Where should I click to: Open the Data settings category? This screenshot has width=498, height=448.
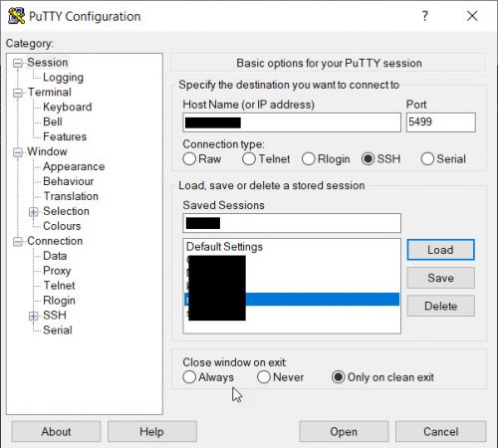(x=55, y=256)
